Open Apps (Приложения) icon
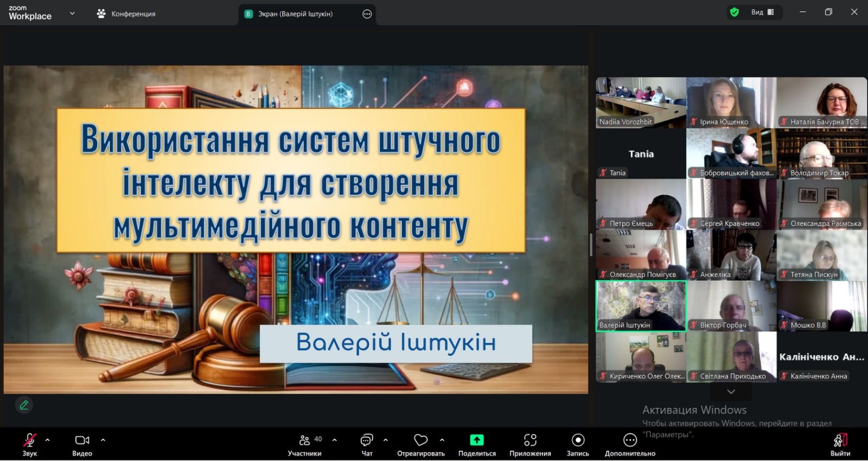Viewport: 868px width, 461px height. click(530, 440)
